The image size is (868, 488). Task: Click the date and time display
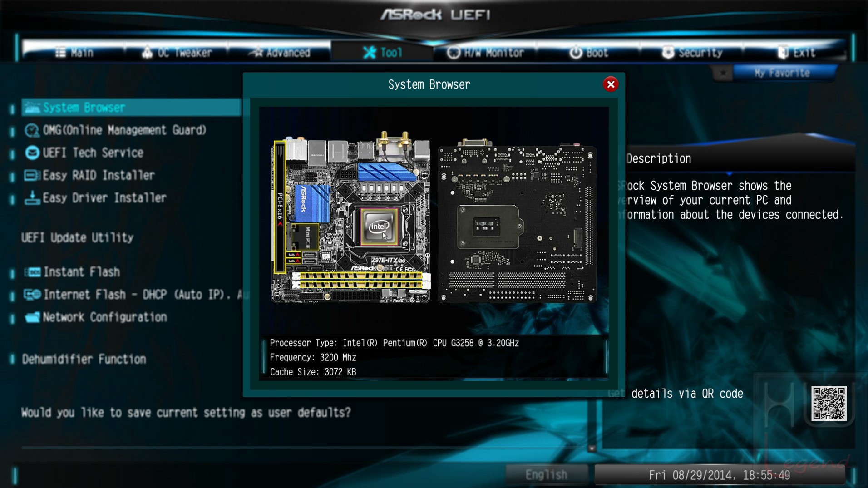(x=720, y=475)
